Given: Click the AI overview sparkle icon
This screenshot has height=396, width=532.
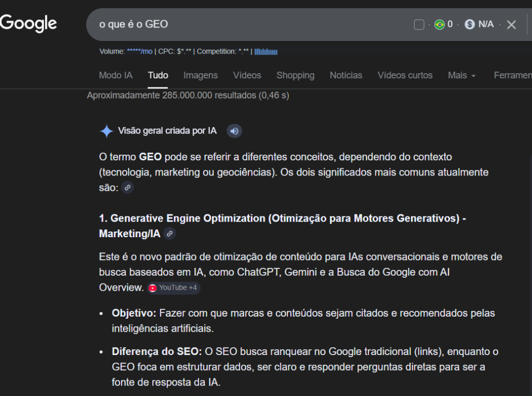Looking at the screenshot, I should tap(107, 131).
